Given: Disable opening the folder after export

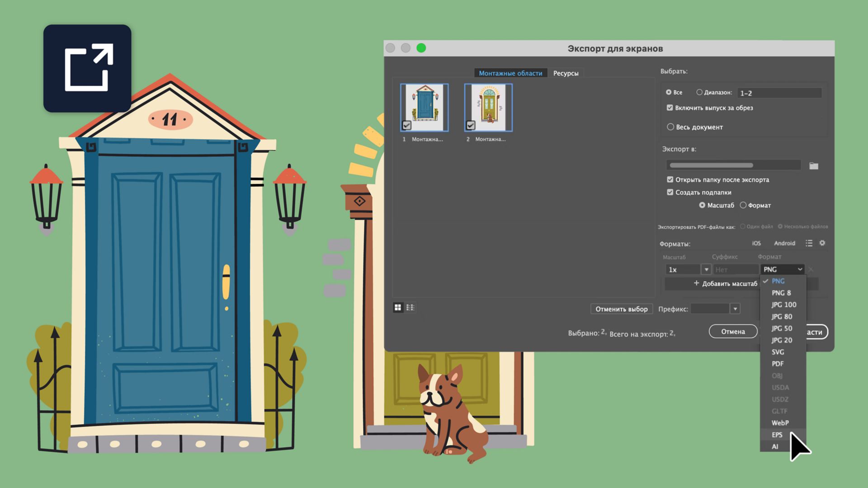Looking at the screenshot, I should [x=670, y=179].
